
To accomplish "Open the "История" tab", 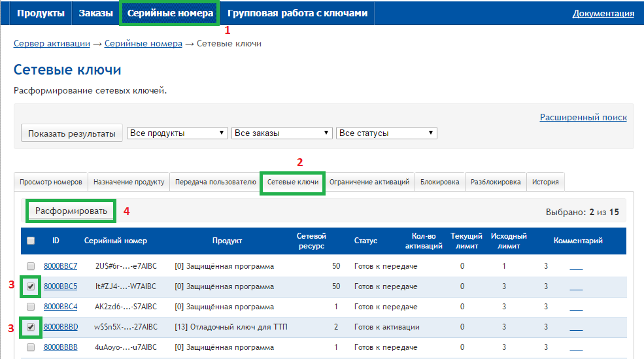I will 545,182.
